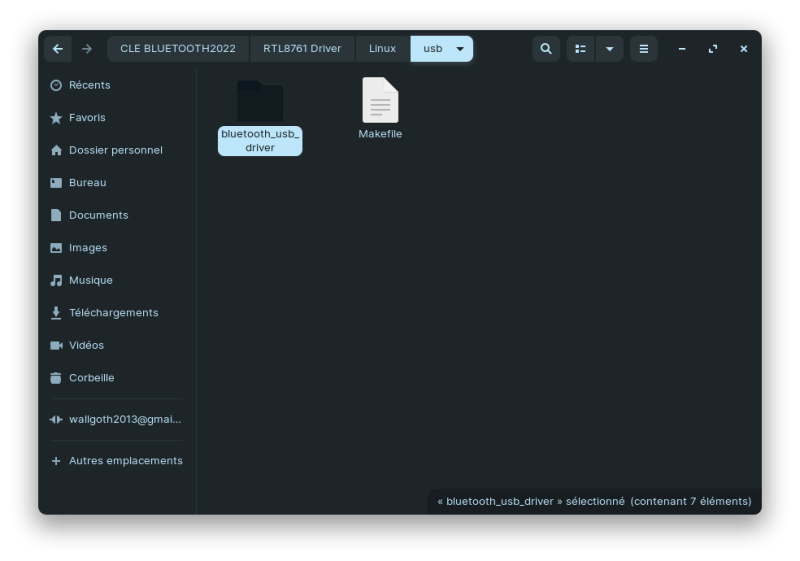
Task: Click Autres emplacements
Action: click(125, 461)
